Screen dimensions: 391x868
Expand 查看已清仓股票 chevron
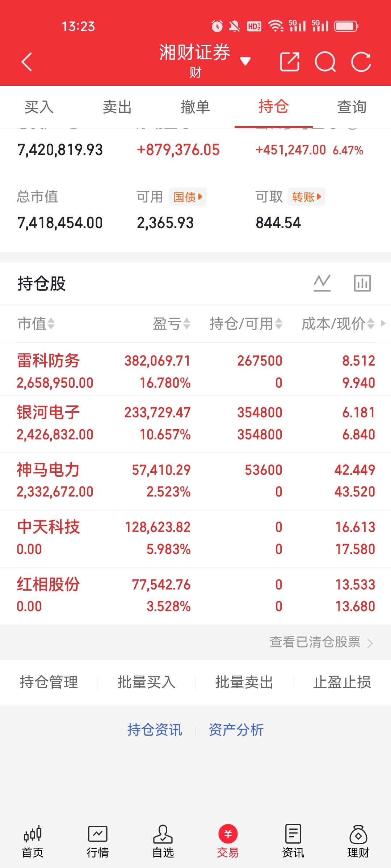click(370, 643)
